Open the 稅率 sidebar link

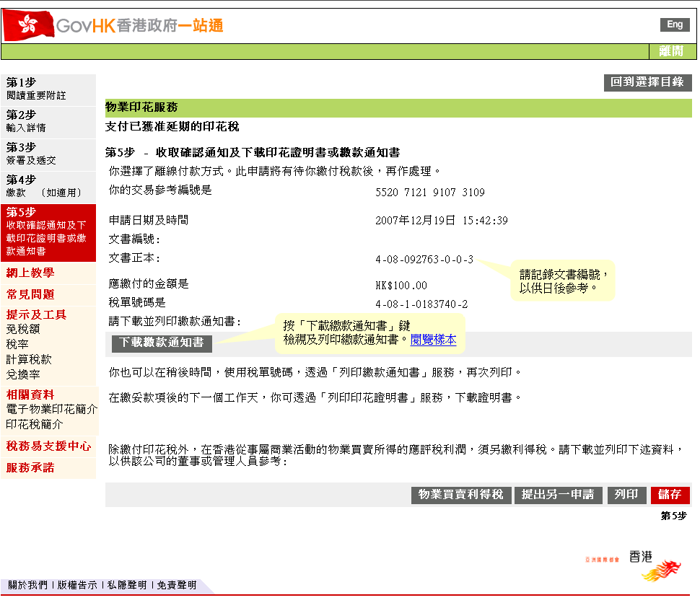pyautogui.click(x=17, y=344)
